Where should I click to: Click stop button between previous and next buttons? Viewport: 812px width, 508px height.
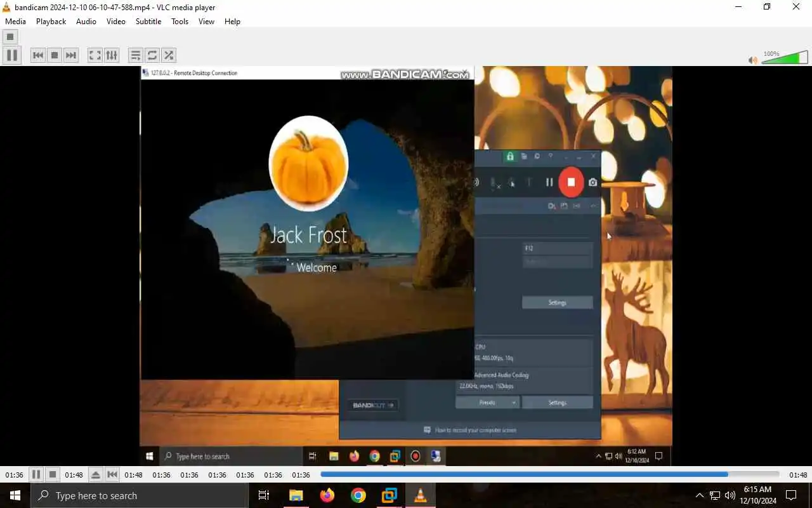pos(55,55)
